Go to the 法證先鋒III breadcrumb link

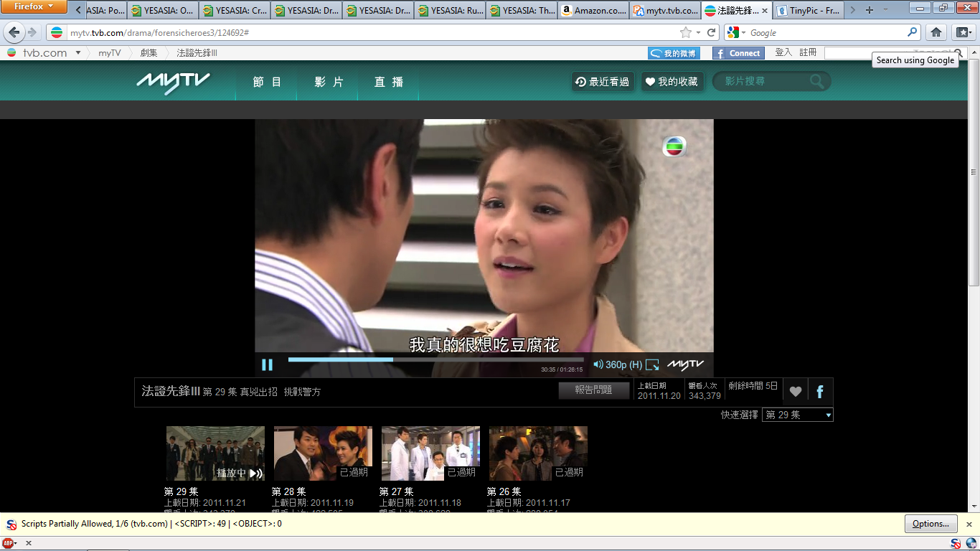197,53
